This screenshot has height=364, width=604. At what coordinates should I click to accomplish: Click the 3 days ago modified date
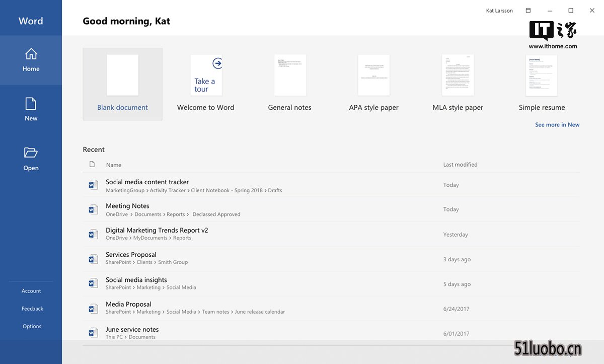pyautogui.click(x=457, y=260)
